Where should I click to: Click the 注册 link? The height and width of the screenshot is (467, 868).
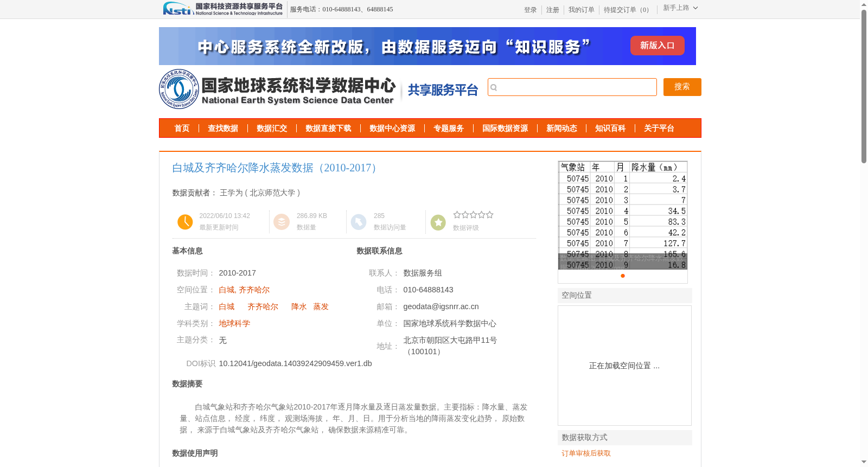(x=553, y=10)
